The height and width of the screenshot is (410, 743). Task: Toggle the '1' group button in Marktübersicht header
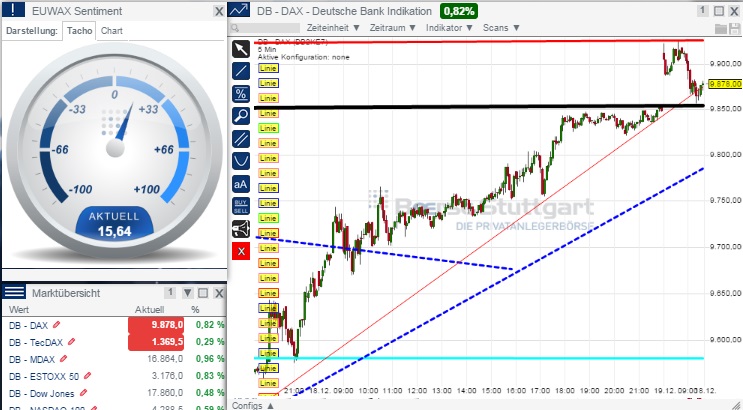coord(170,292)
